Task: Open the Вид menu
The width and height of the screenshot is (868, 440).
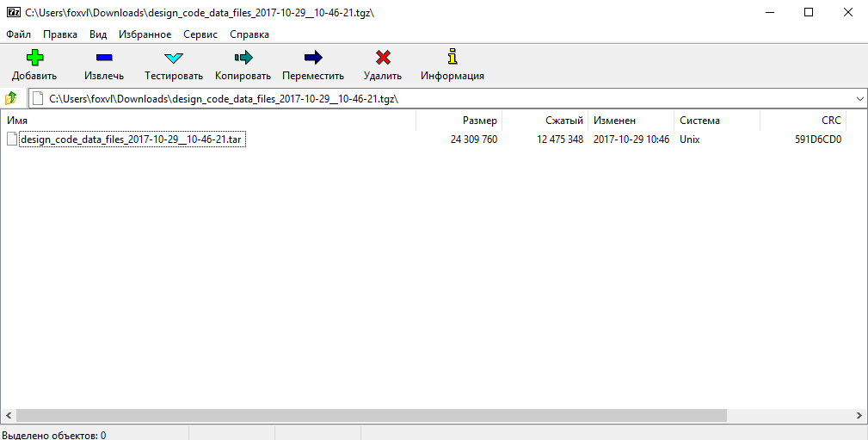Action: click(98, 34)
